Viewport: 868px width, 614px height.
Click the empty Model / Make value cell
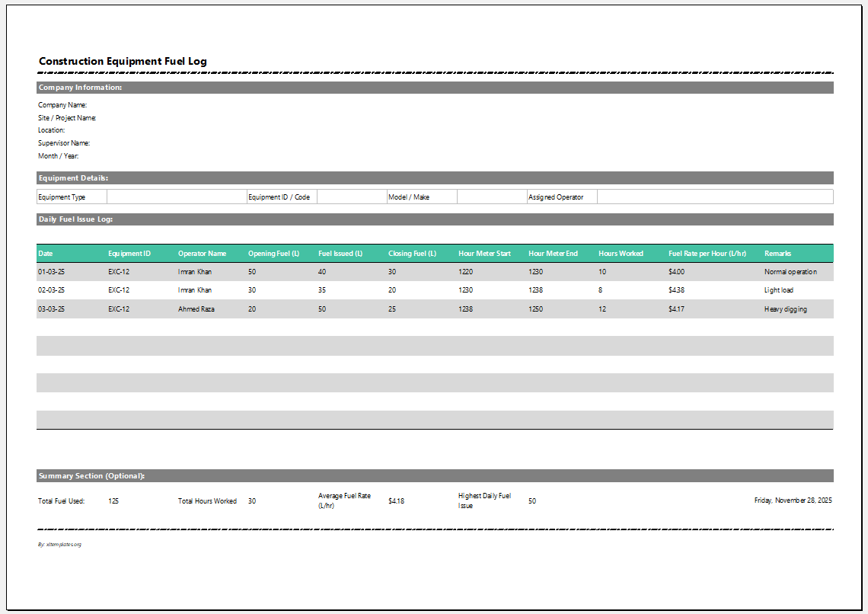click(x=492, y=197)
